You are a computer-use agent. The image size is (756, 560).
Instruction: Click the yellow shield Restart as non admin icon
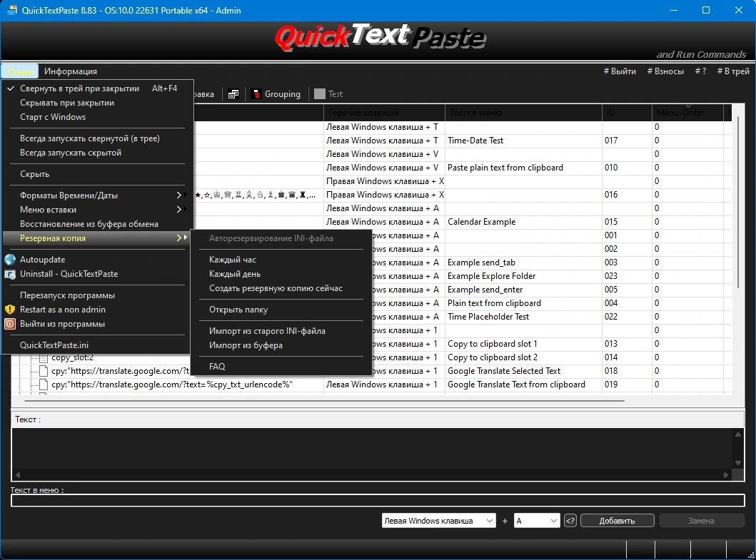[10, 310]
